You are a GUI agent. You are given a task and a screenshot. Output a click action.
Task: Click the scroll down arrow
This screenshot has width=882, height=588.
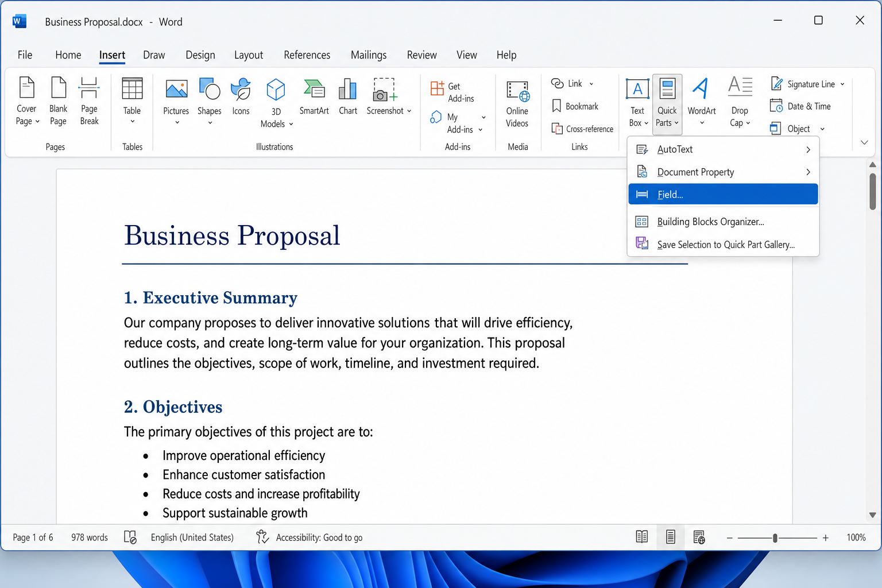(872, 515)
